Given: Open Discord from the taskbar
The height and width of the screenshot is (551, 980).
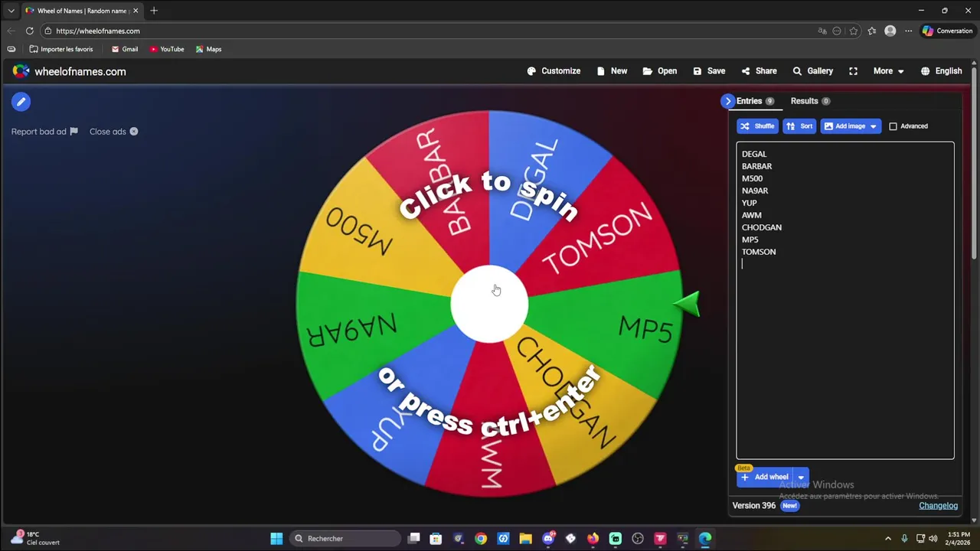Looking at the screenshot, I should (x=548, y=539).
